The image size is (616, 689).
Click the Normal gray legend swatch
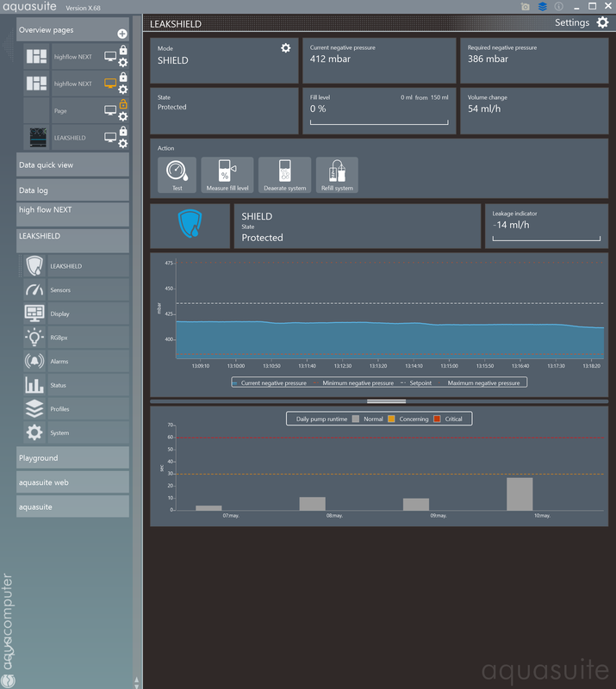pos(356,419)
